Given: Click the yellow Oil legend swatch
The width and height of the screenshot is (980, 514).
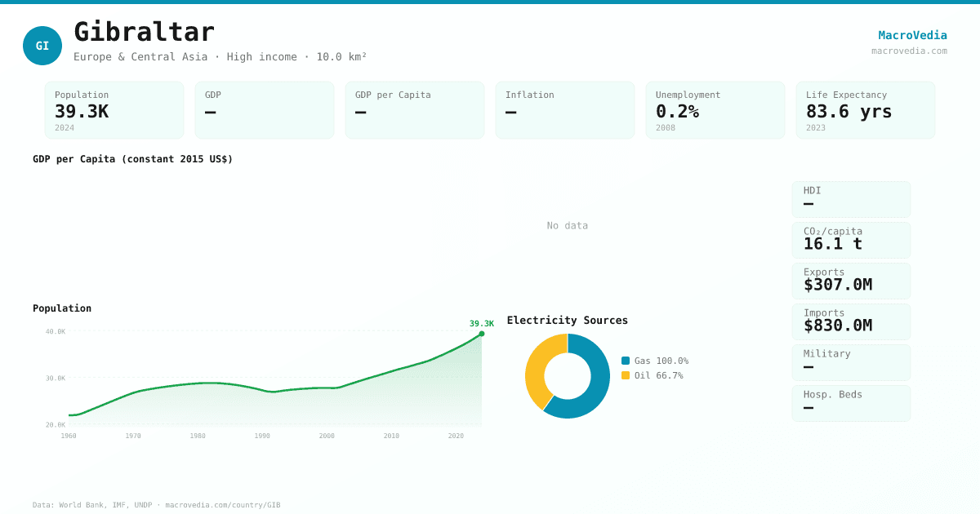Looking at the screenshot, I should pos(626,375).
